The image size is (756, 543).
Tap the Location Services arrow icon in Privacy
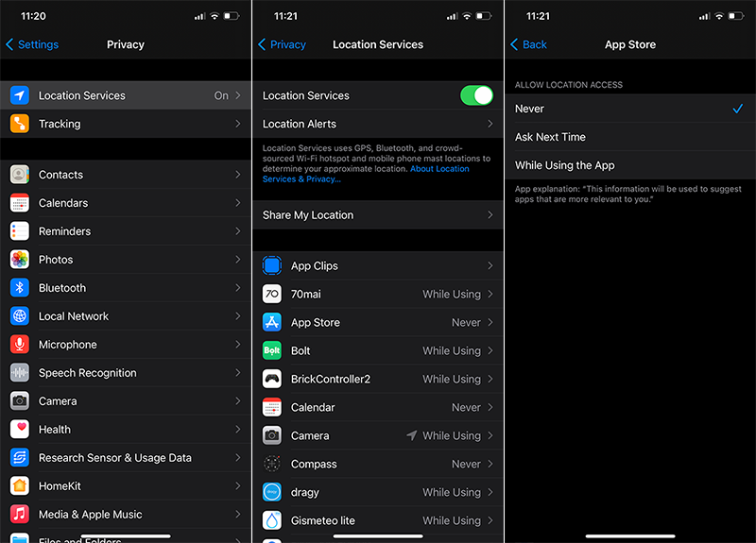pyautogui.click(x=20, y=95)
